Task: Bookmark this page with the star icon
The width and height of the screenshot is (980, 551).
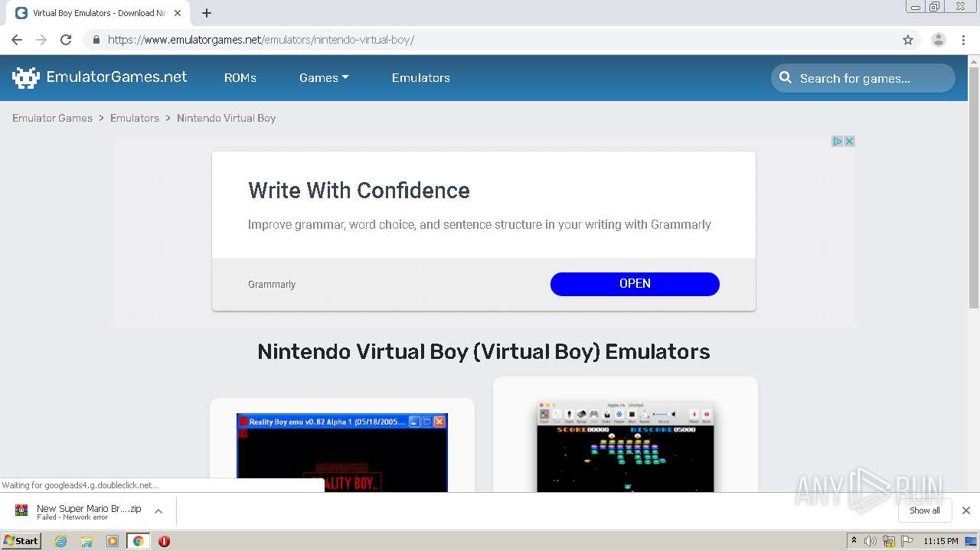Action: click(x=908, y=40)
